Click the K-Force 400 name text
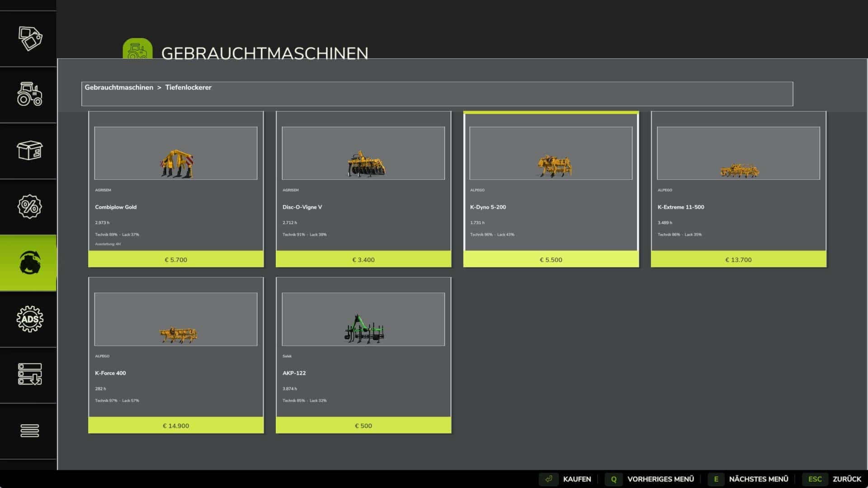This screenshot has height=488, width=868. click(x=110, y=373)
